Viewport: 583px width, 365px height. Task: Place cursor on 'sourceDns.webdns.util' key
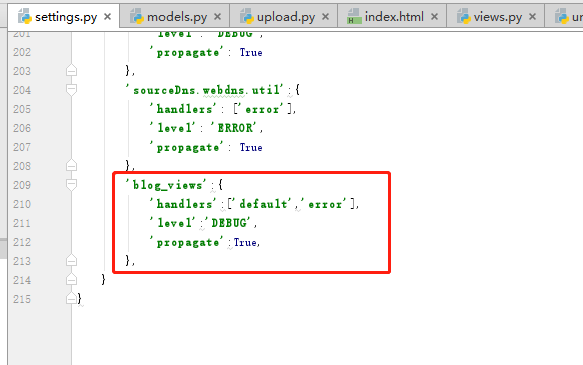click(204, 90)
